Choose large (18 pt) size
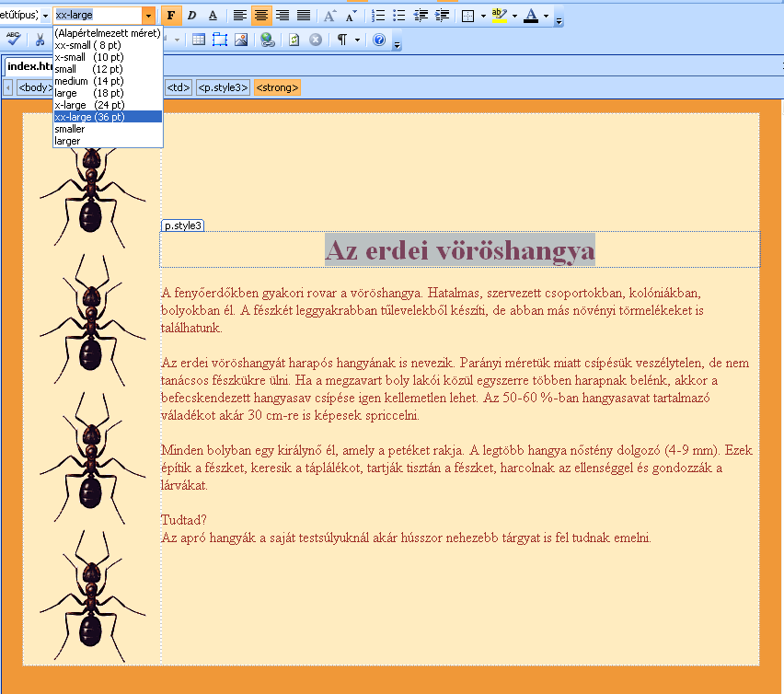 pos(108,93)
